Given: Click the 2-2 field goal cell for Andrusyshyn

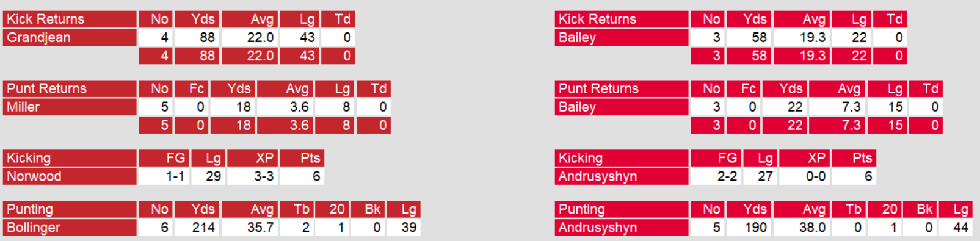Looking at the screenshot, I should (716, 176).
